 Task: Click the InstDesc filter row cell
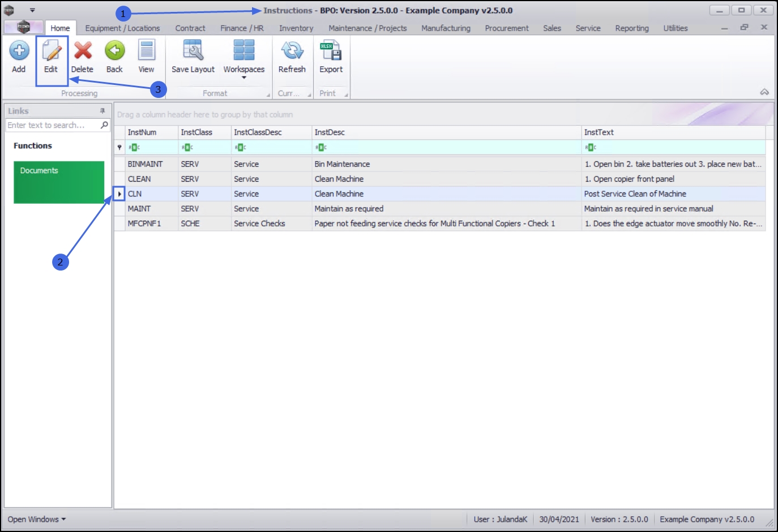coord(447,147)
